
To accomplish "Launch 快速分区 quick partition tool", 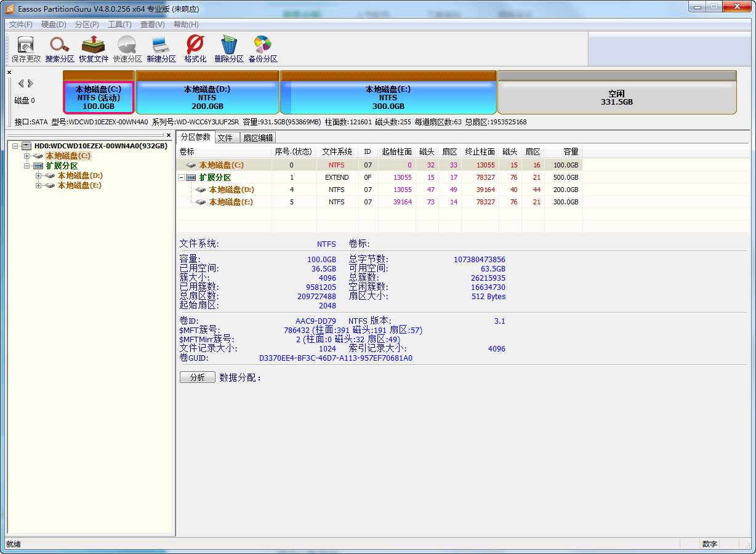I will click(x=127, y=48).
